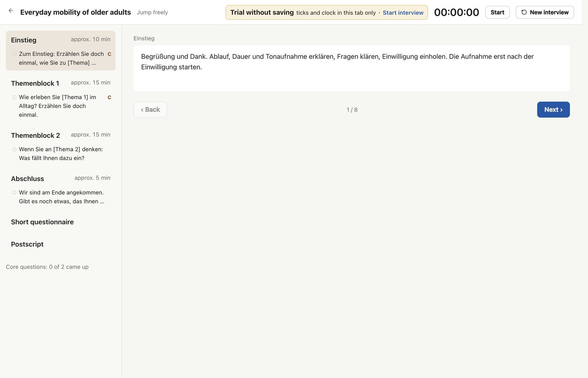This screenshot has width=588, height=378.
Task: Click the Start interview link
Action: (x=403, y=12)
